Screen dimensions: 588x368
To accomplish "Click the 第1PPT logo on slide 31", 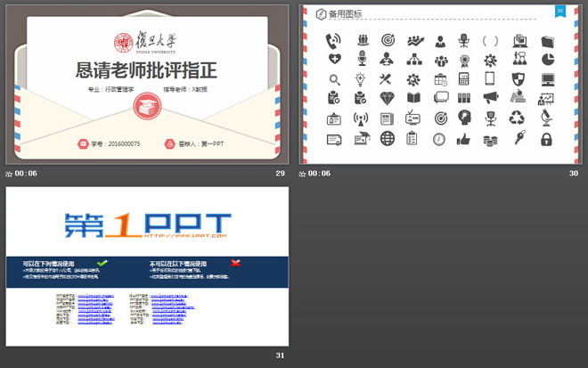I will (148, 225).
